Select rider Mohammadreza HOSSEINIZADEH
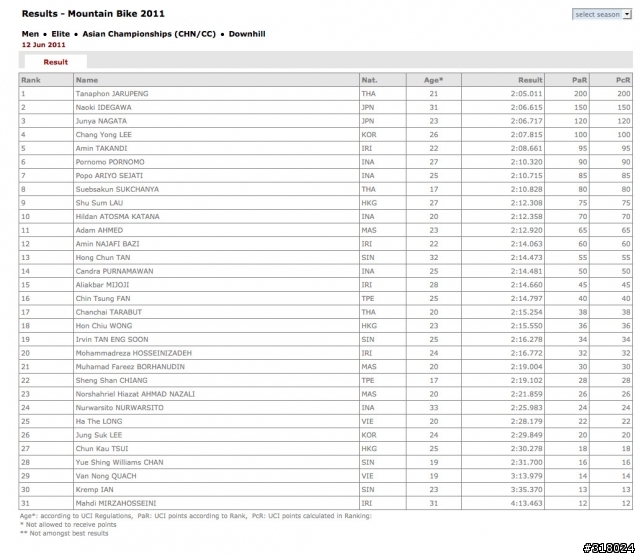This screenshot has width=640, height=556. (133, 353)
